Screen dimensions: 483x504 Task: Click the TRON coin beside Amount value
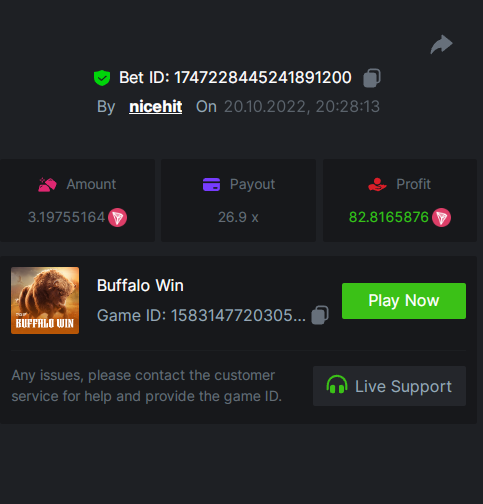point(117,217)
